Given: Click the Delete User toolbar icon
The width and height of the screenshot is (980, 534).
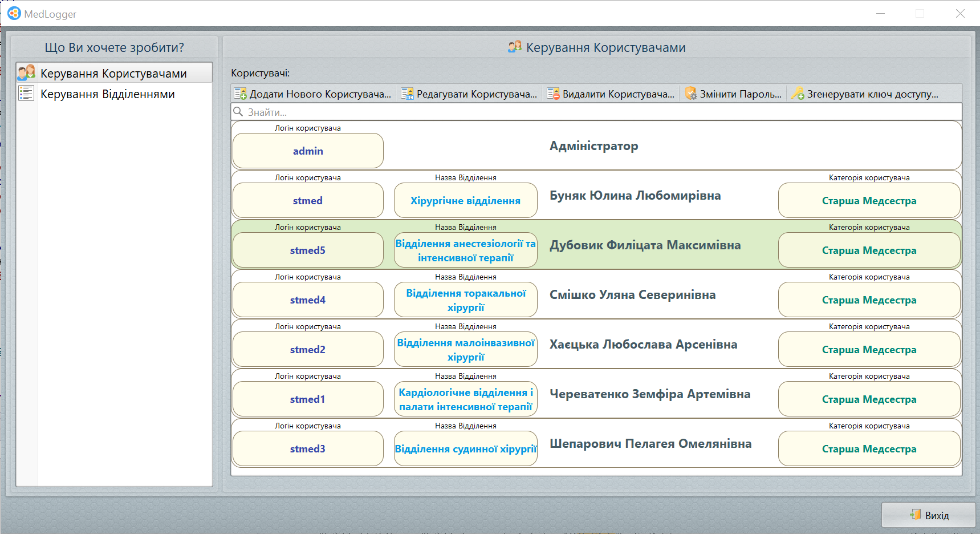Looking at the screenshot, I should pos(553,94).
